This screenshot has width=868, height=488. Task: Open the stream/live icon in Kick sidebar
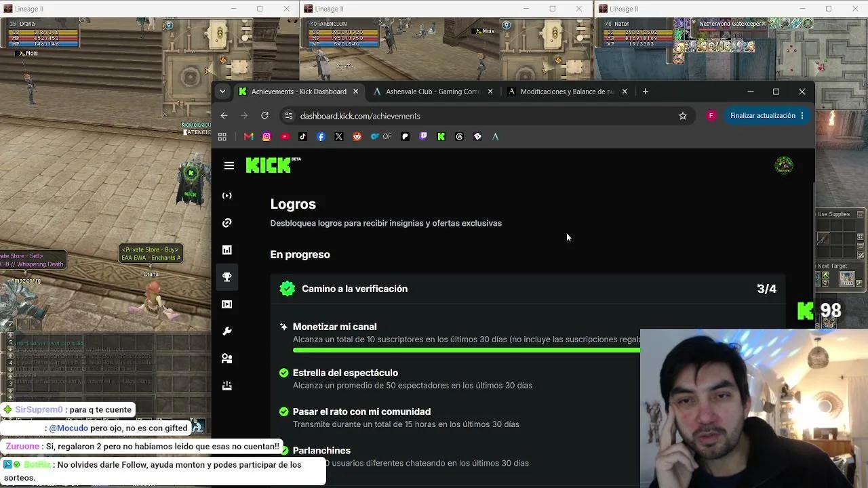coord(227,196)
